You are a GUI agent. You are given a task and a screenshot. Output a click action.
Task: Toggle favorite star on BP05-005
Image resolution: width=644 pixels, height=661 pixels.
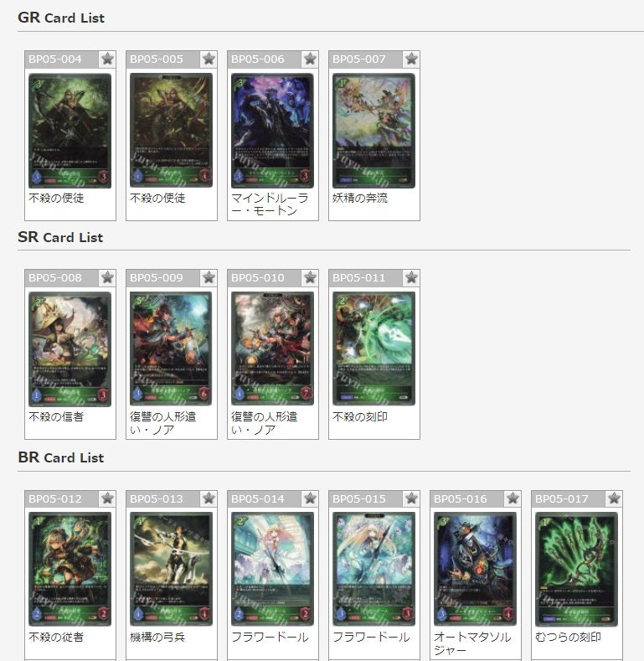[209, 59]
